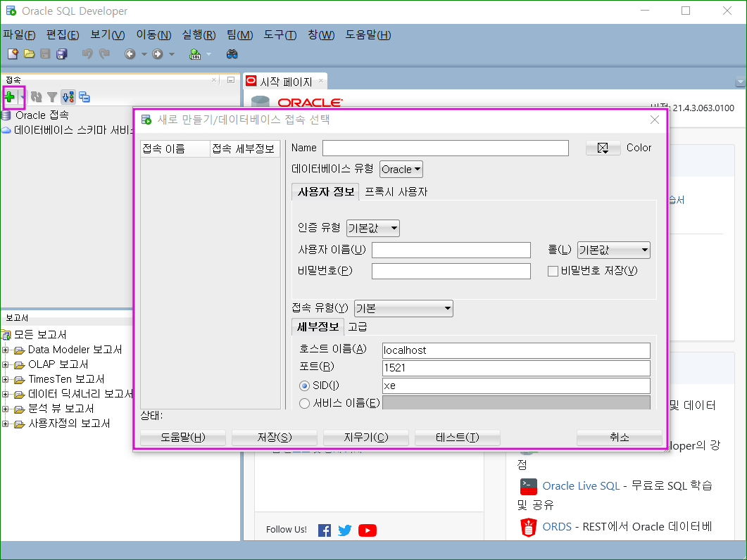The width and height of the screenshot is (747, 560).
Task: Open the ORDS link
Action: coord(557,527)
